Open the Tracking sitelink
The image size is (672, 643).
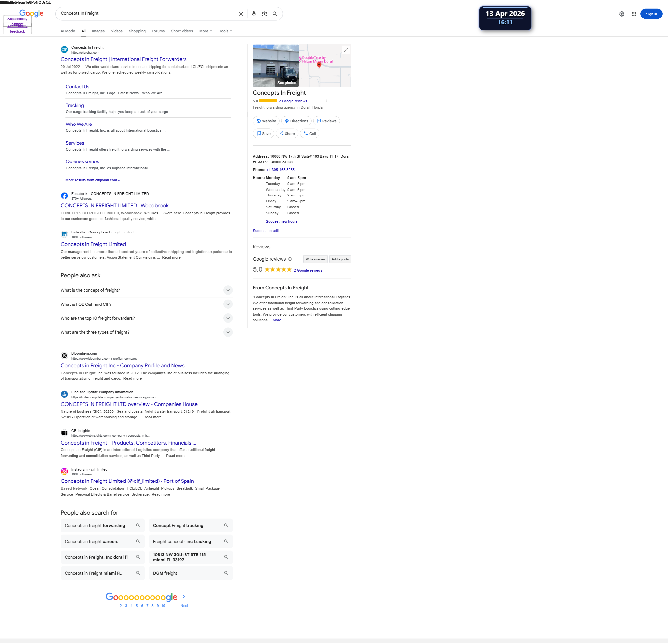tap(75, 106)
